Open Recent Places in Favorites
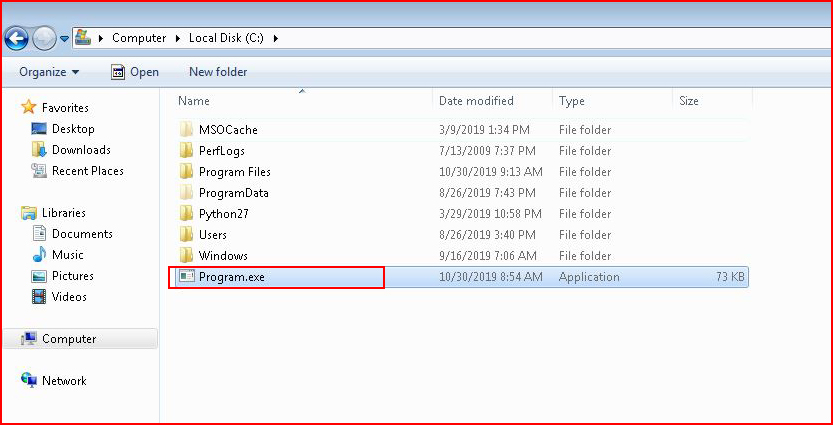This screenshot has width=833, height=425. click(88, 171)
